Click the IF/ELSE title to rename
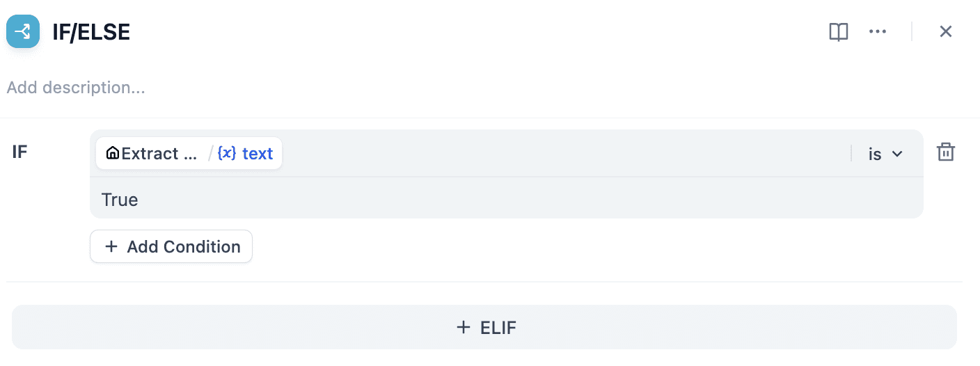Image resolution: width=980 pixels, height=366 pixels. click(91, 32)
